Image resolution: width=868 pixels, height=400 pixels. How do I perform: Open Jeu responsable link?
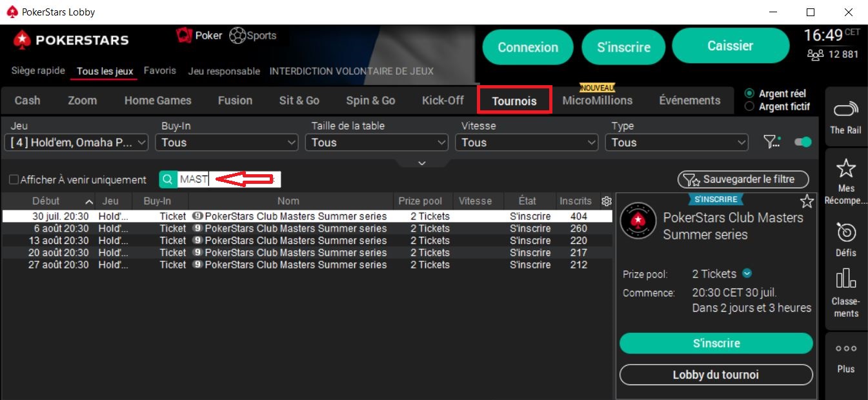coord(224,71)
